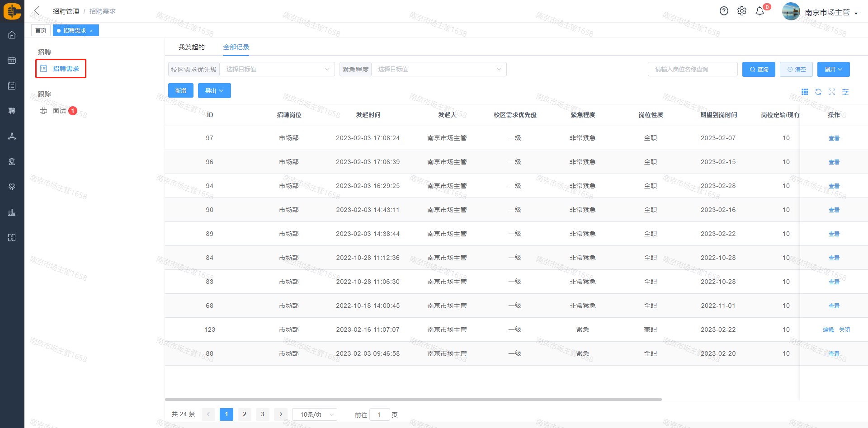Switch to the 我发起的 tab
868x428 pixels.
[x=191, y=47]
